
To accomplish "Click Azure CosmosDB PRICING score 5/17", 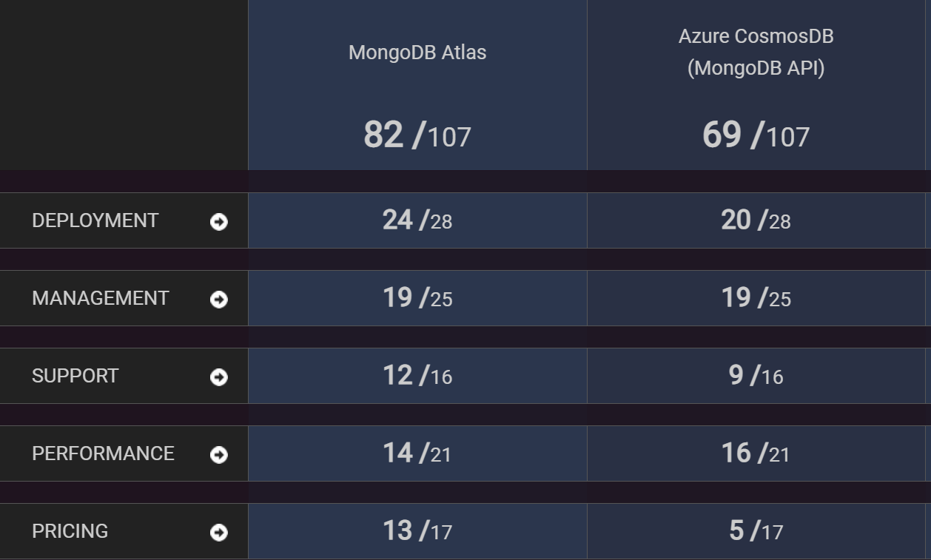I will [x=756, y=531].
